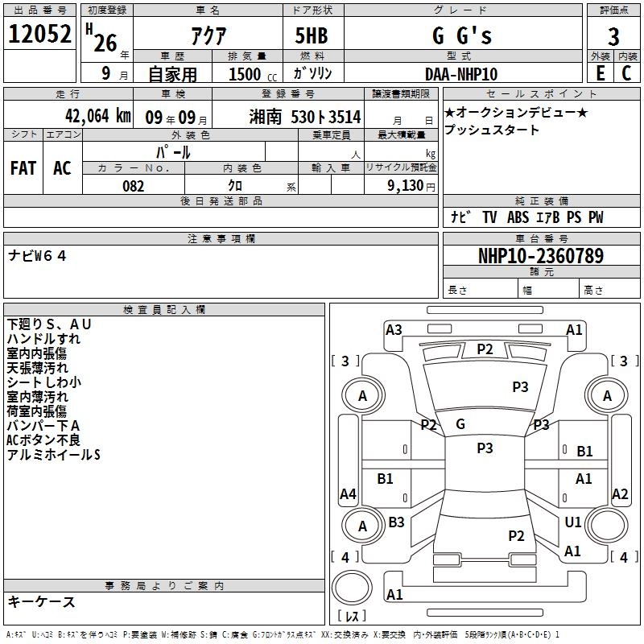This screenshot has width=644, height=644.
Task: Click A4 mark on left side sill
Action: 348,494
